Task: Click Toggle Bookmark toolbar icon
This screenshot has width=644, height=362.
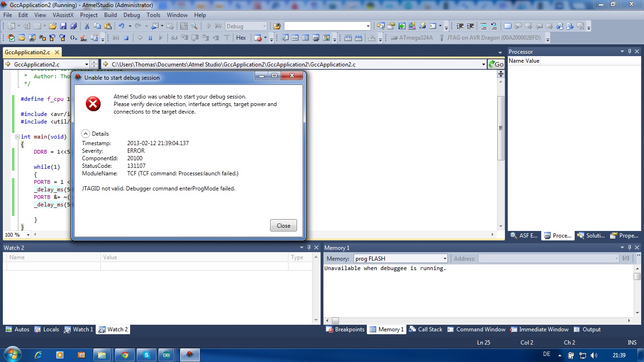Action: [508, 26]
